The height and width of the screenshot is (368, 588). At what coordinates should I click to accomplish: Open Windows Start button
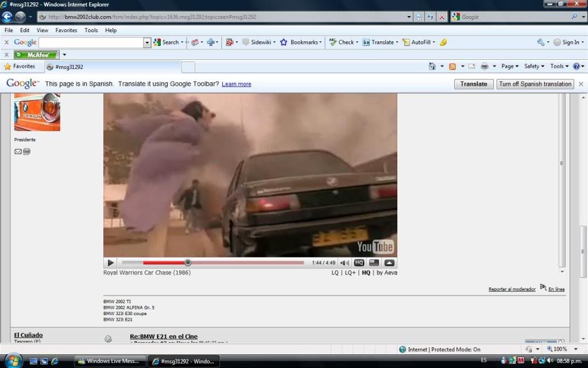click(14, 361)
